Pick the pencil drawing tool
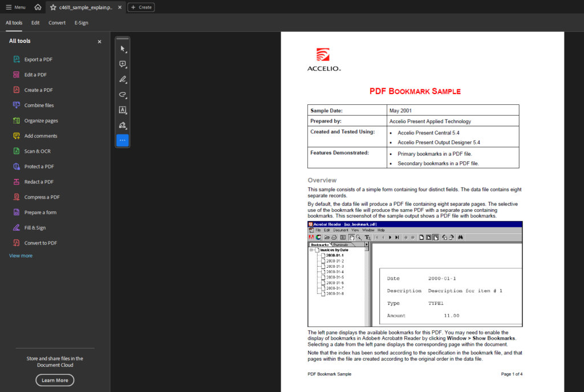This screenshot has height=392, width=584. click(x=123, y=79)
